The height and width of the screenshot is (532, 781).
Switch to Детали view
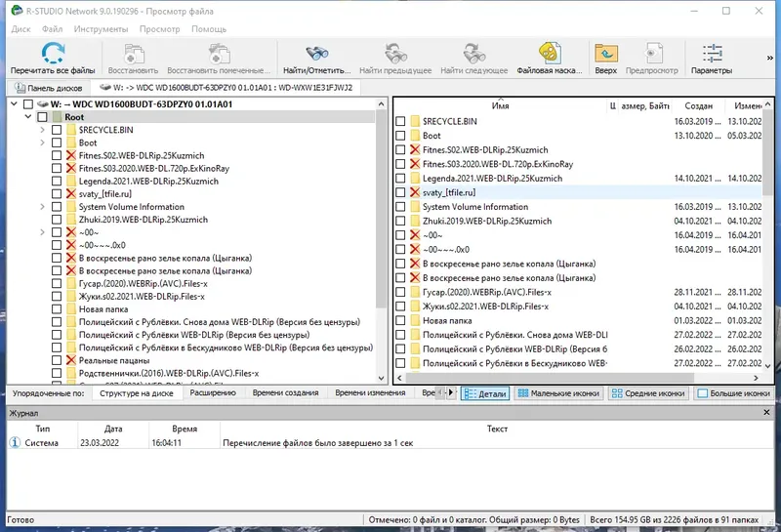485,393
